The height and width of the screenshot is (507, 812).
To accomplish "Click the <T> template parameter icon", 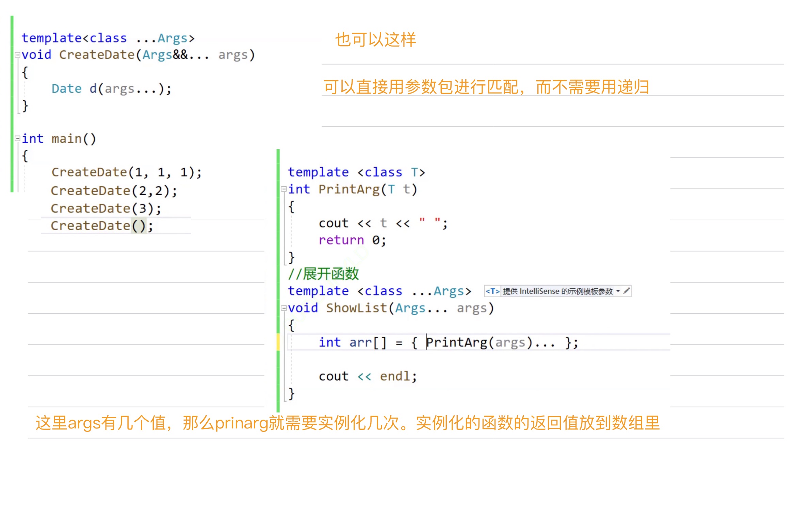I will point(492,291).
